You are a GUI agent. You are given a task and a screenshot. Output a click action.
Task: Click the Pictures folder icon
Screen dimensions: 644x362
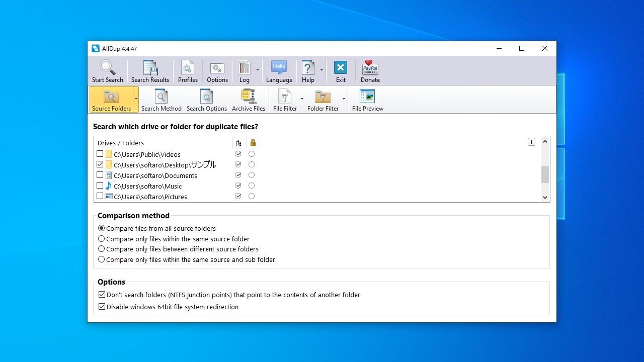(109, 196)
